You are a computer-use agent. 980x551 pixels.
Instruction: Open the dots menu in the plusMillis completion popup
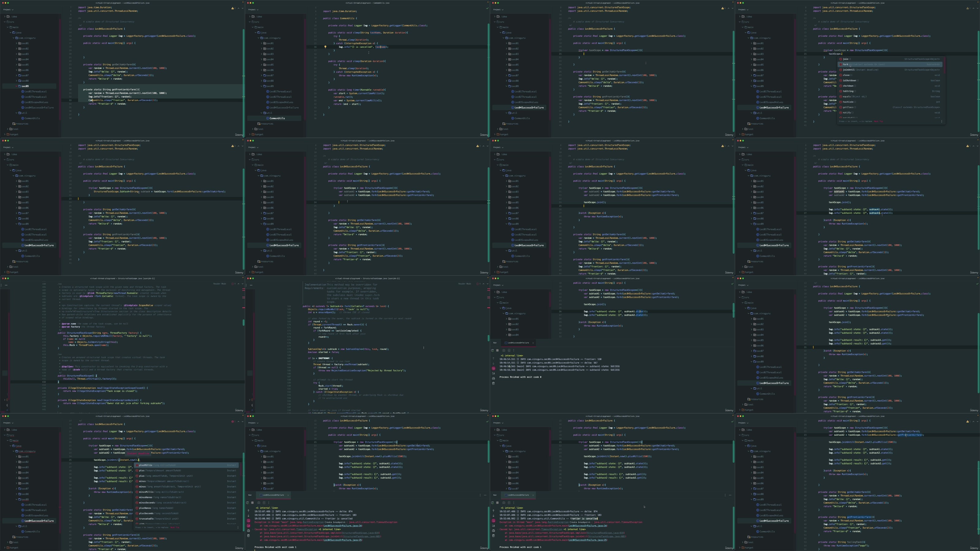click(x=238, y=527)
